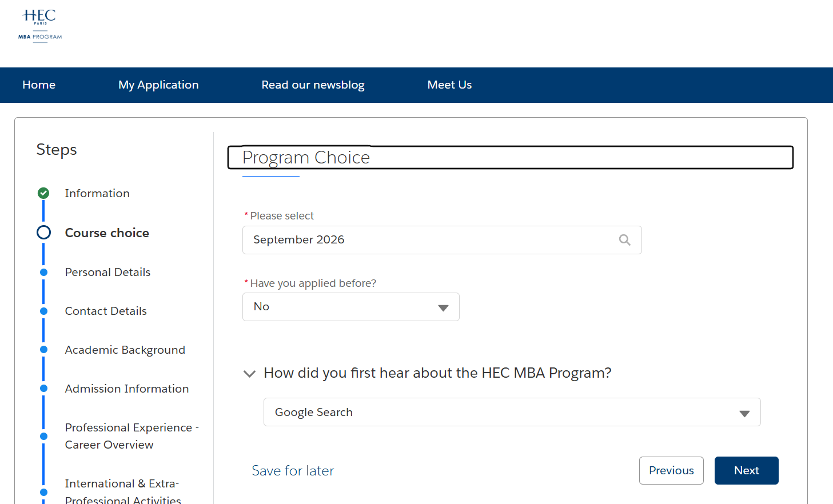Click the Course choice step circle indicator
Image resolution: width=833 pixels, height=504 pixels.
(43, 233)
